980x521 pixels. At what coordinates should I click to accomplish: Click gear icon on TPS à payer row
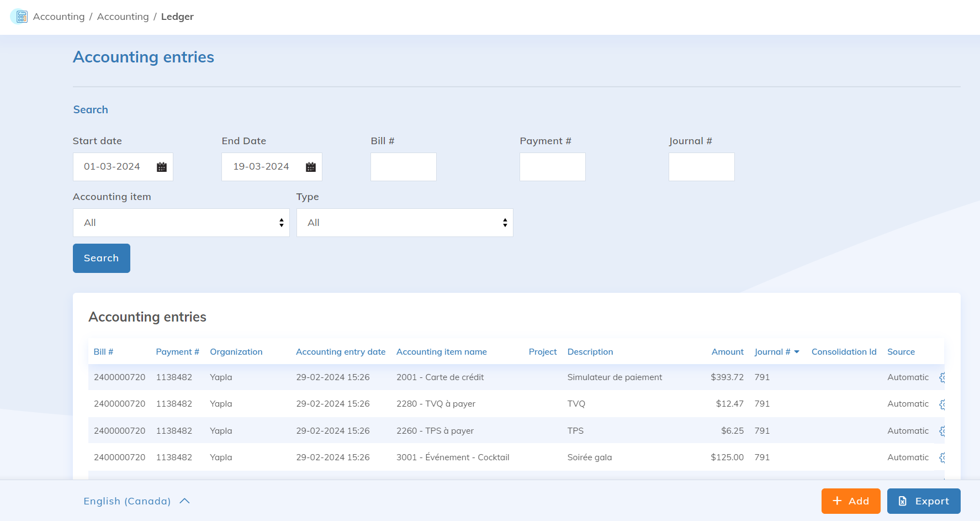(x=942, y=431)
